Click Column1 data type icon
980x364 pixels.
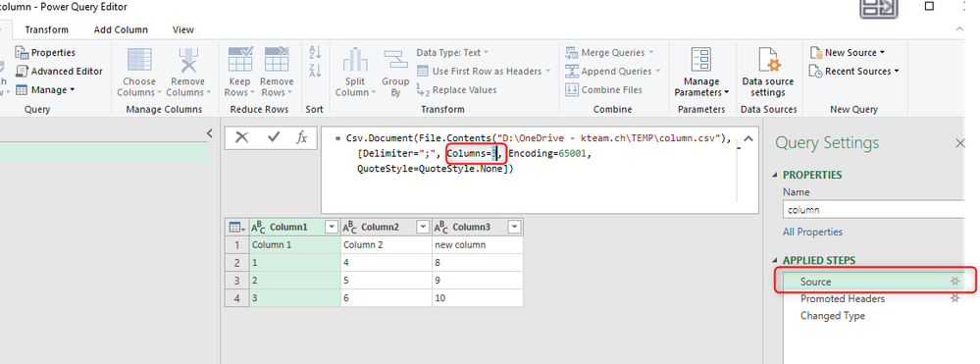tap(258, 227)
